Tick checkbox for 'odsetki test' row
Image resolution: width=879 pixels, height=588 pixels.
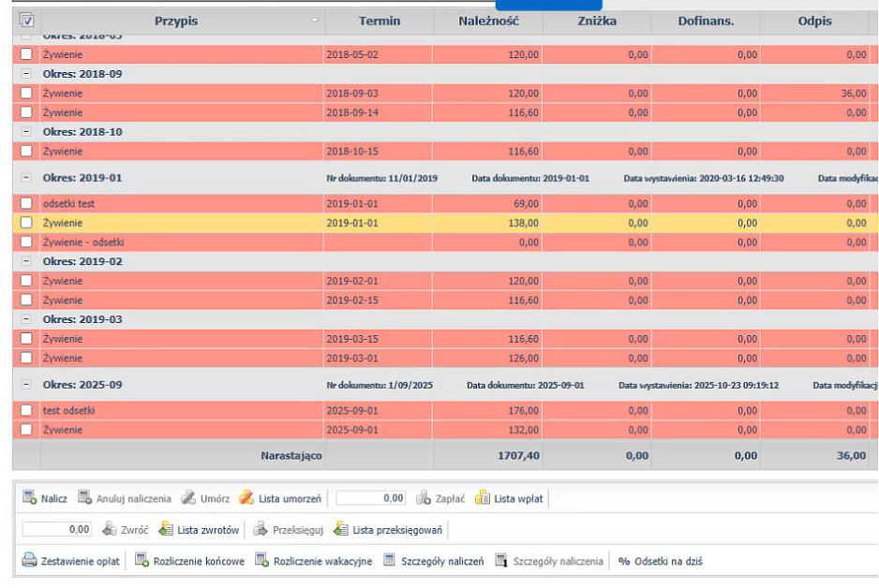point(26,203)
